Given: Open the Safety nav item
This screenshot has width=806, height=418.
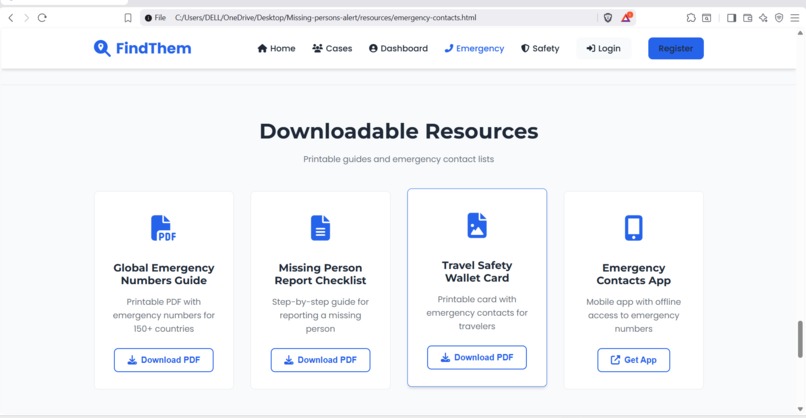Looking at the screenshot, I should pyautogui.click(x=540, y=48).
